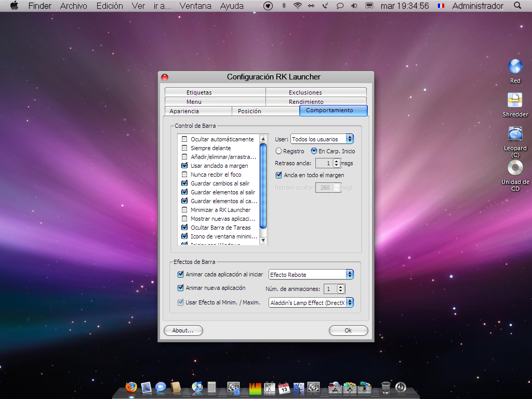Open the Menu tab
This screenshot has height=399, width=532.
pos(215,101)
